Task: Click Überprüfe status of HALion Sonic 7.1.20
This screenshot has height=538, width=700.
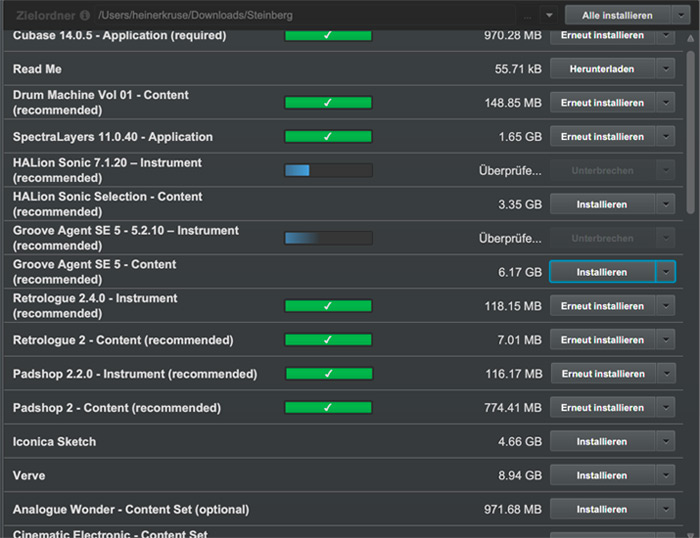Action: [510, 171]
